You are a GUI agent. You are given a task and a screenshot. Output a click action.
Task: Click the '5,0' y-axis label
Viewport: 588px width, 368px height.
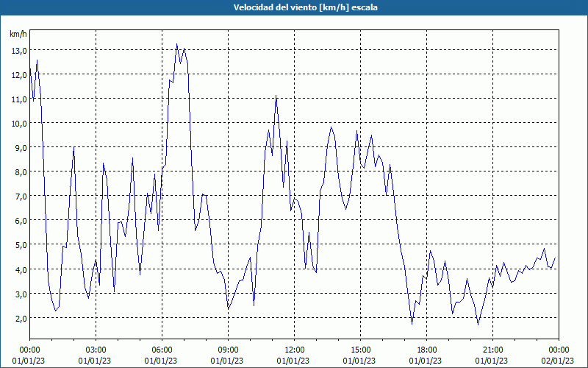click(x=21, y=246)
